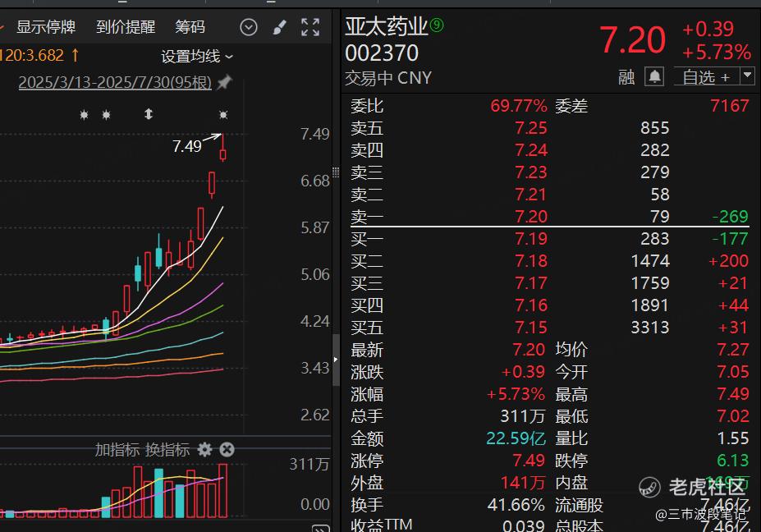
Task: Click 加指标 add indicator
Action: click(x=117, y=450)
